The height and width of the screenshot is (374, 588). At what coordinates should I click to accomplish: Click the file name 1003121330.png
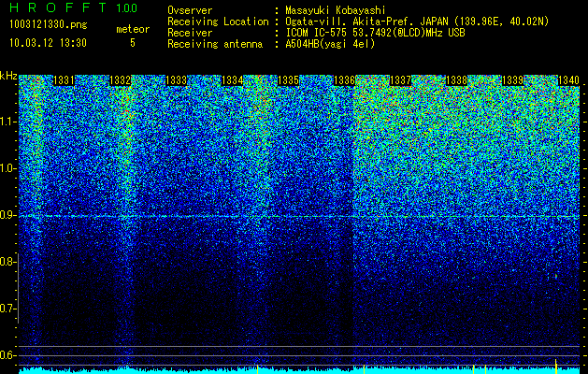(49, 25)
